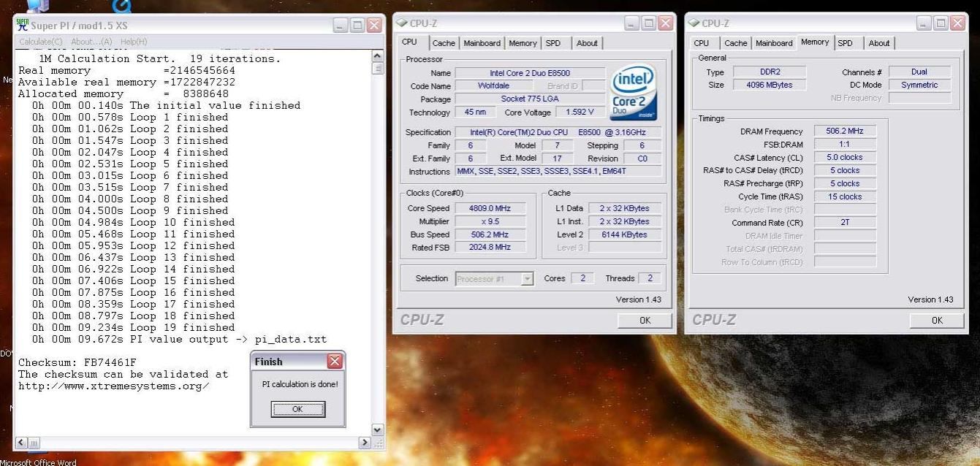Click the Code Name value Wolfdale
The image size is (980, 466).
pyautogui.click(x=495, y=85)
